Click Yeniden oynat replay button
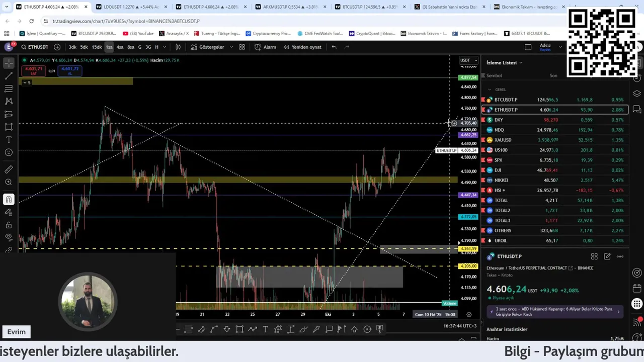Screen dimensions: 644x362 coord(302,47)
